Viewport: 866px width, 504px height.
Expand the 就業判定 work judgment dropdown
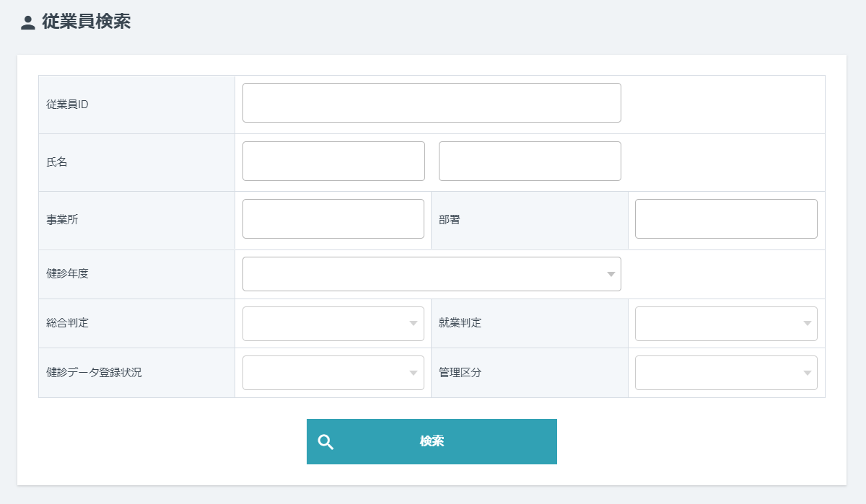[x=725, y=323]
